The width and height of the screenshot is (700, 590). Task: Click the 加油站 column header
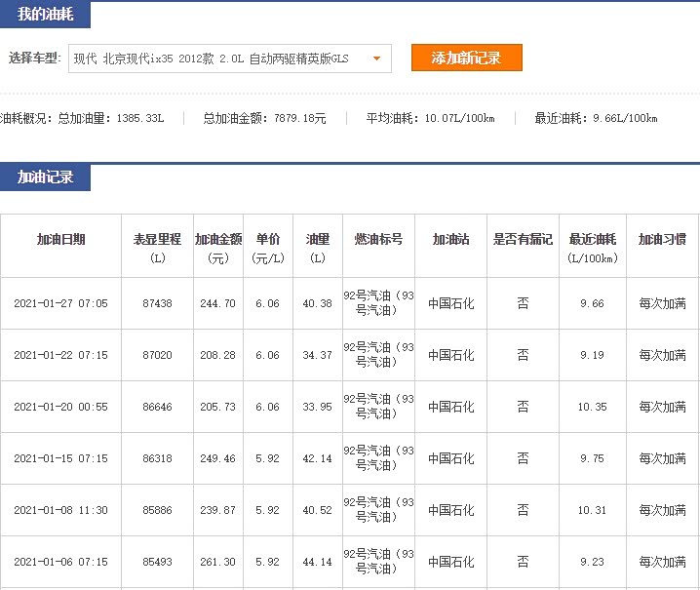[450, 239]
